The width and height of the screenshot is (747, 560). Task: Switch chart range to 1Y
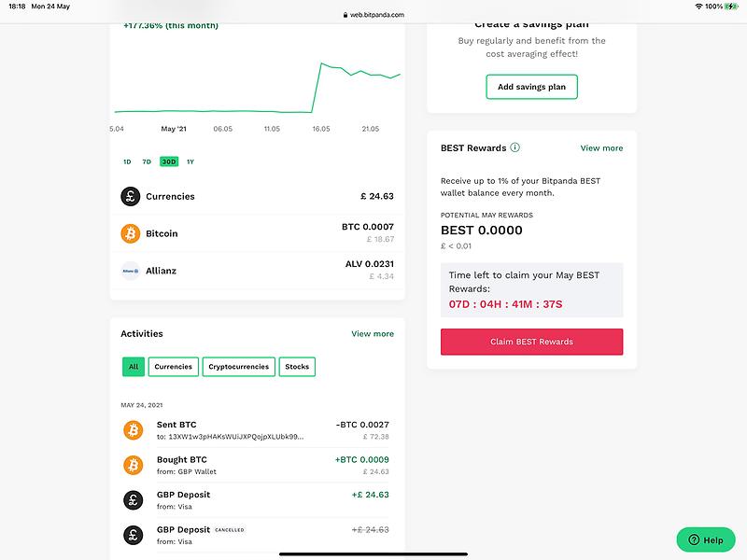[x=190, y=161]
